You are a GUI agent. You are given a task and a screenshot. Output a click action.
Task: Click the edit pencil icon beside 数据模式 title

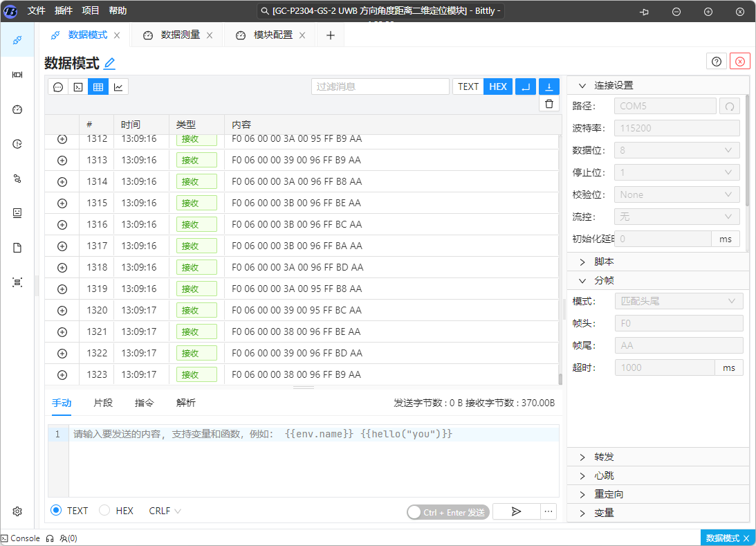point(109,64)
